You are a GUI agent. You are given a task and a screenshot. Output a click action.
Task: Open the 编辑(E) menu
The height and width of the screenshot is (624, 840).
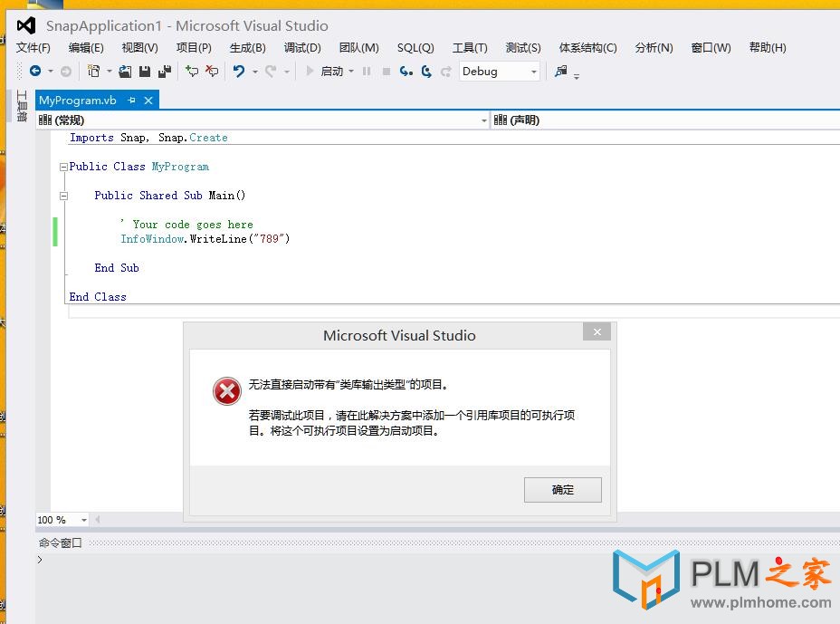86,48
